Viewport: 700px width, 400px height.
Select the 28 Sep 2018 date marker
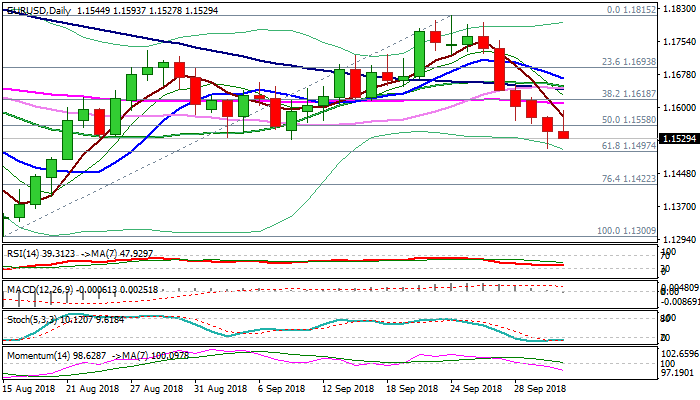coord(538,387)
